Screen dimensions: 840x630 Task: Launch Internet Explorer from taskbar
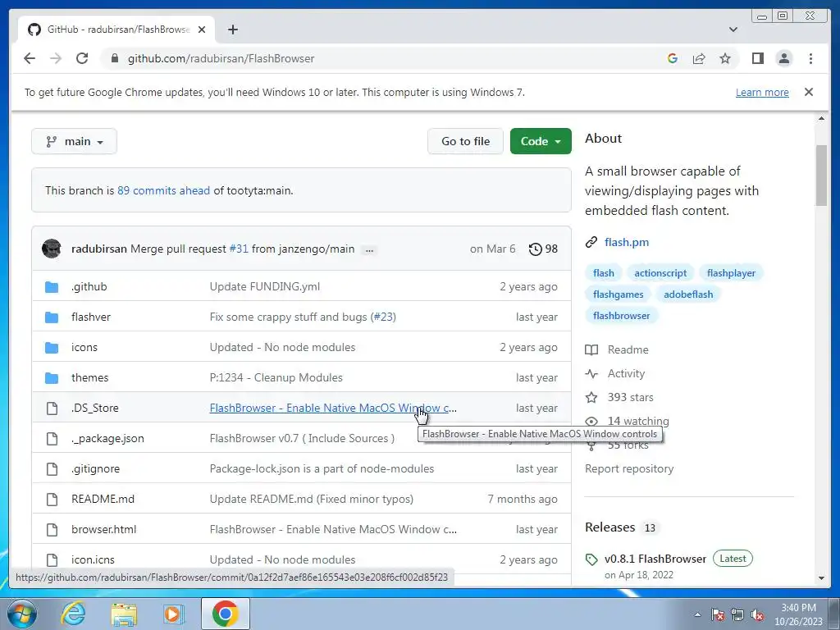pyautogui.click(x=73, y=614)
